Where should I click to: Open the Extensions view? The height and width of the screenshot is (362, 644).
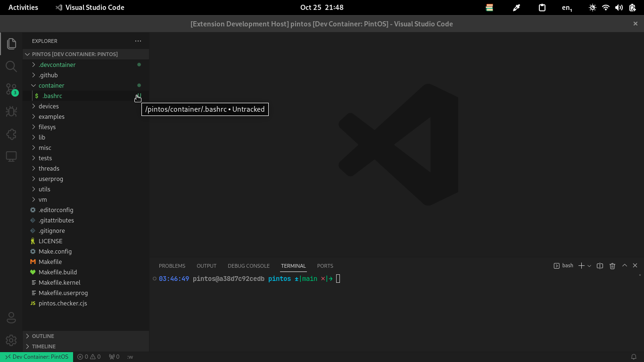(11, 134)
